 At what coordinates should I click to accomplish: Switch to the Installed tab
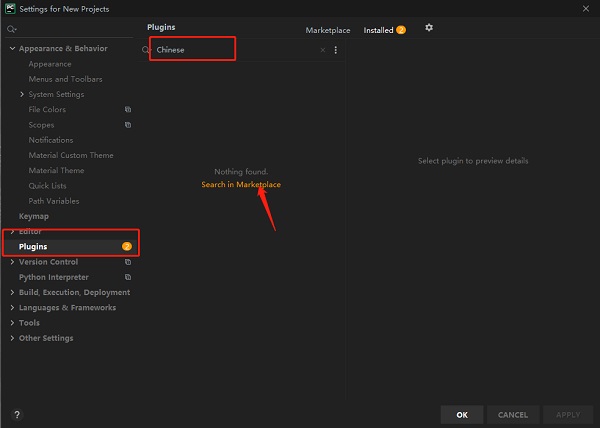coord(378,30)
